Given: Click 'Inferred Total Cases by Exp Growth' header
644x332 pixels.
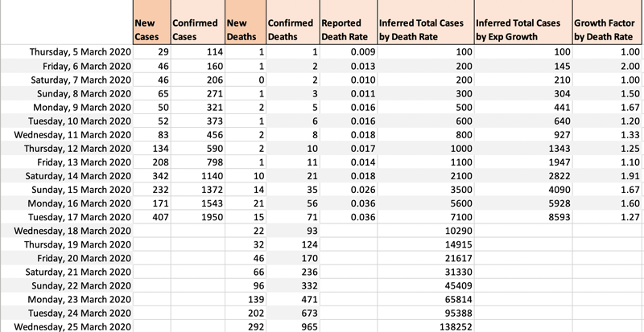Looking at the screenshot, I should pos(521,30).
